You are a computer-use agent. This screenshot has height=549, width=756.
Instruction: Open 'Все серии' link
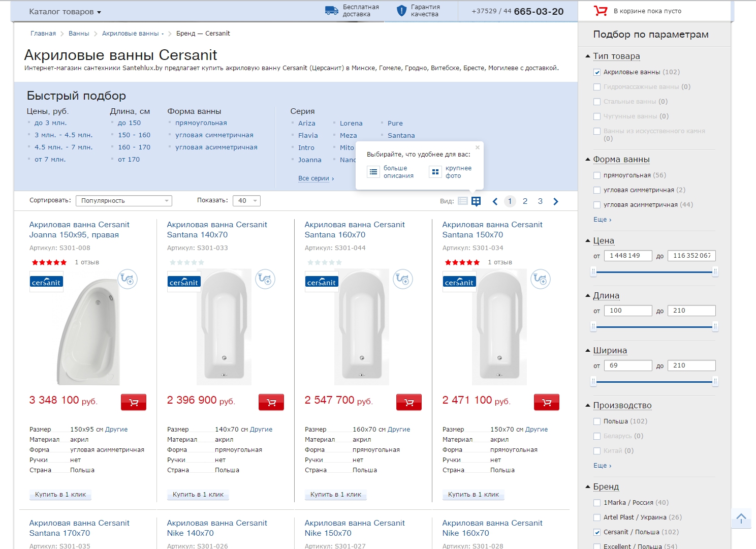[316, 178]
